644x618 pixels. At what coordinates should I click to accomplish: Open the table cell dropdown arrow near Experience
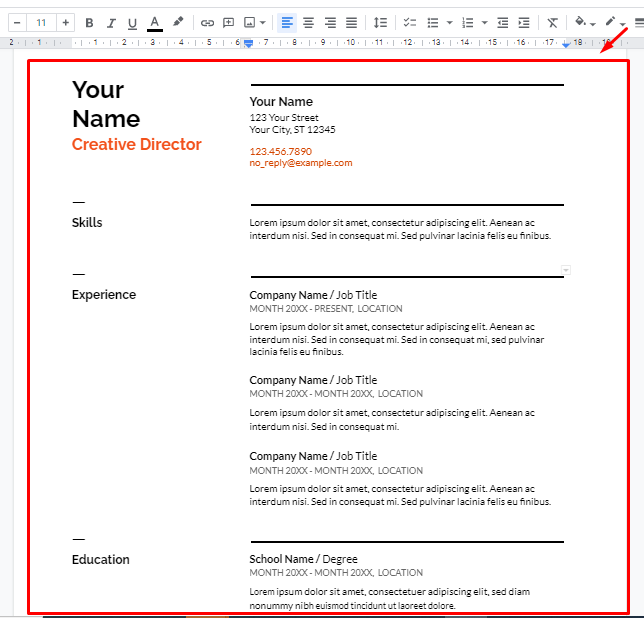566,270
